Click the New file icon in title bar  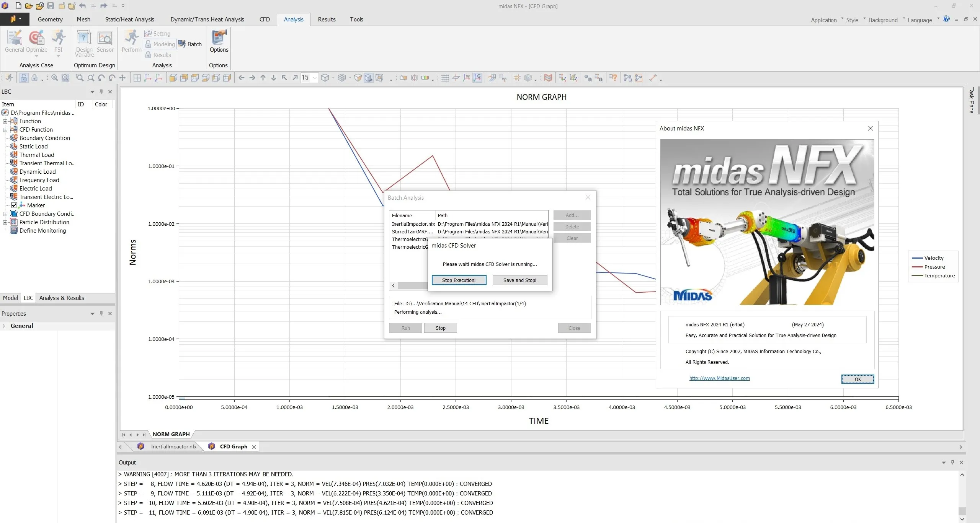click(18, 6)
